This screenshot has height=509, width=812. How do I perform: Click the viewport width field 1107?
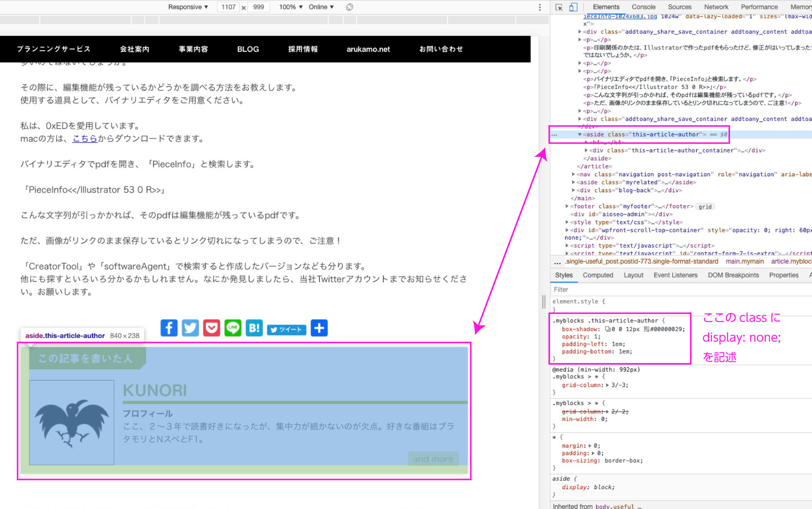pos(228,7)
